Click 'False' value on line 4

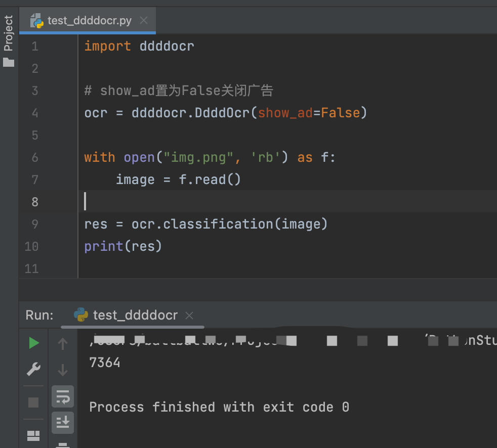point(341,113)
